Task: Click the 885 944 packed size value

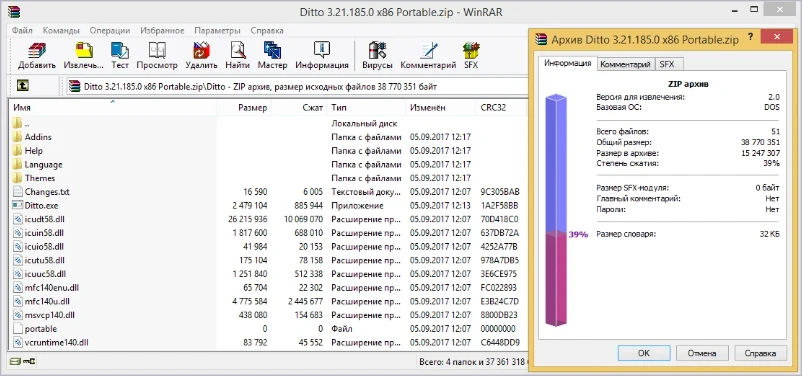Action: tap(308, 205)
